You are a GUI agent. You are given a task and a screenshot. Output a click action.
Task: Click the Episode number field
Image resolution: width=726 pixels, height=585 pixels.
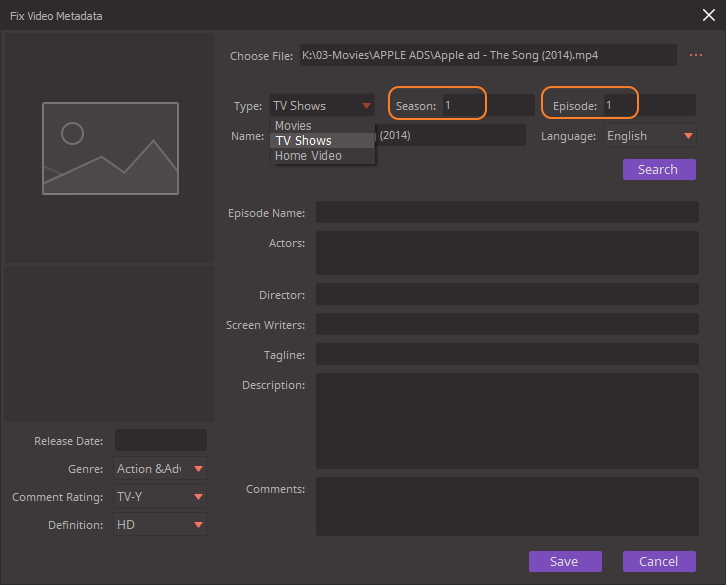(650, 105)
